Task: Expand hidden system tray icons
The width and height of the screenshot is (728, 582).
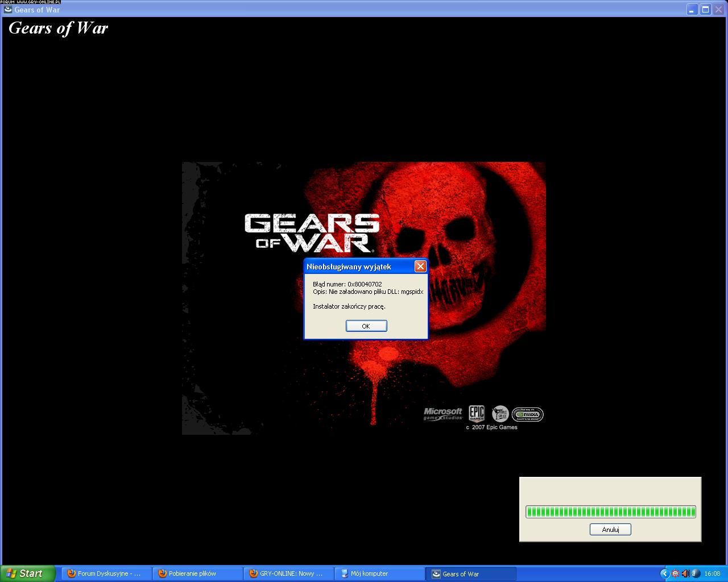Action: (x=664, y=573)
